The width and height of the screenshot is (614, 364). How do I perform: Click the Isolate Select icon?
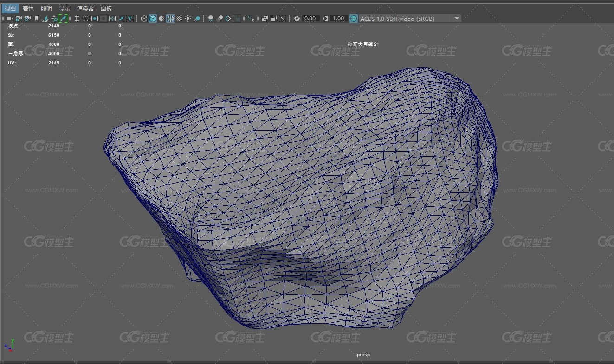click(x=251, y=19)
